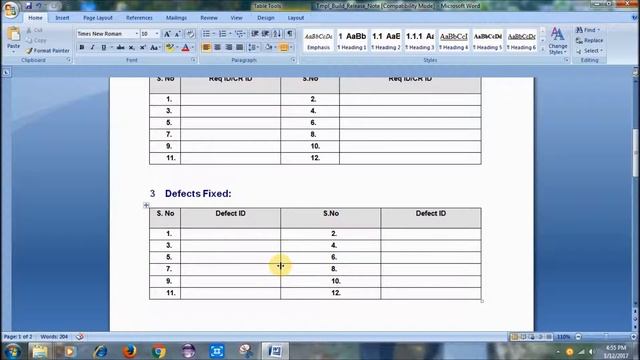The image size is (640, 360).
Task: Open Firefox from the taskbar
Action: click(130, 351)
